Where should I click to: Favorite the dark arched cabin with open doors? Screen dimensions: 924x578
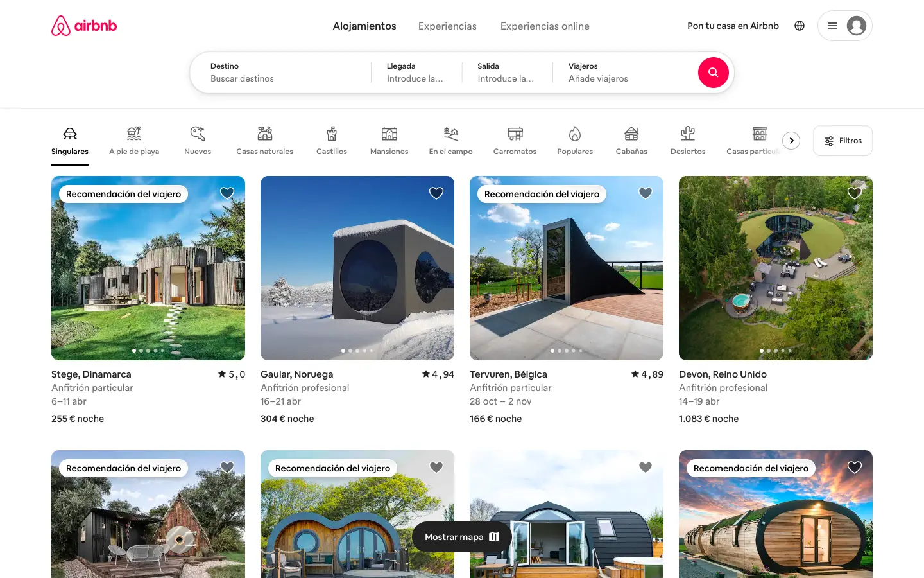point(646,467)
